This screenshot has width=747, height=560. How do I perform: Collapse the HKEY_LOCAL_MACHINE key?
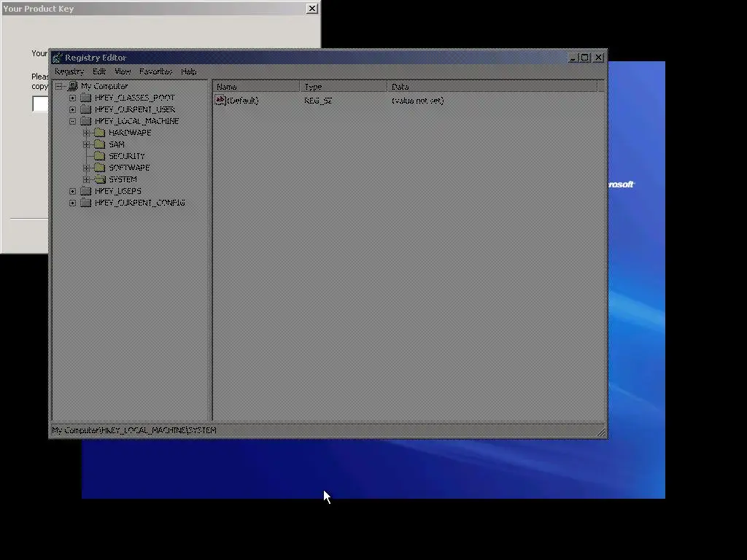72,122
